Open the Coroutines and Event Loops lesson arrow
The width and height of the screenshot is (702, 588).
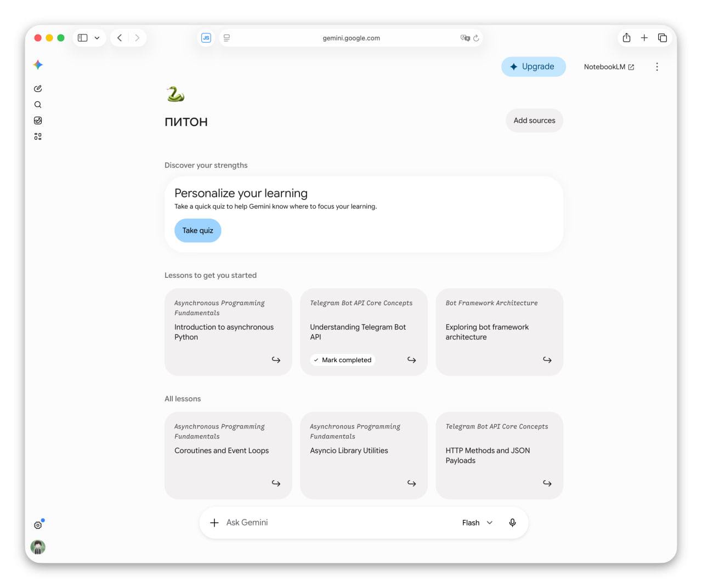[276, 483]
